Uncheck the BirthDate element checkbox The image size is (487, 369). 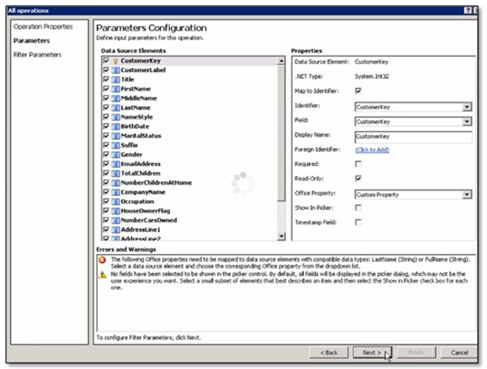[106, 126]
